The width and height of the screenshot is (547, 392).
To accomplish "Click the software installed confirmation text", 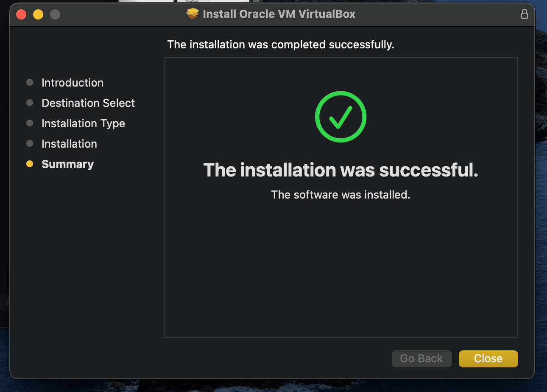I will pos(340,194).
